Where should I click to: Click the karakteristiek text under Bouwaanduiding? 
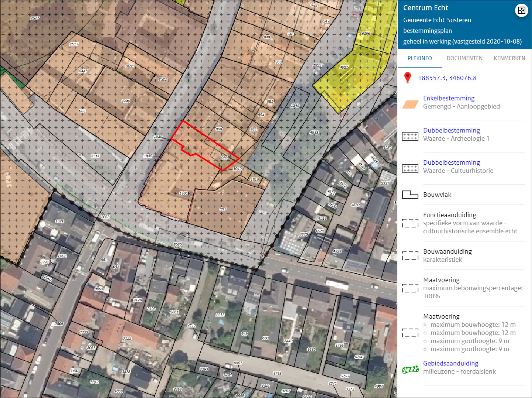(442, 260)
